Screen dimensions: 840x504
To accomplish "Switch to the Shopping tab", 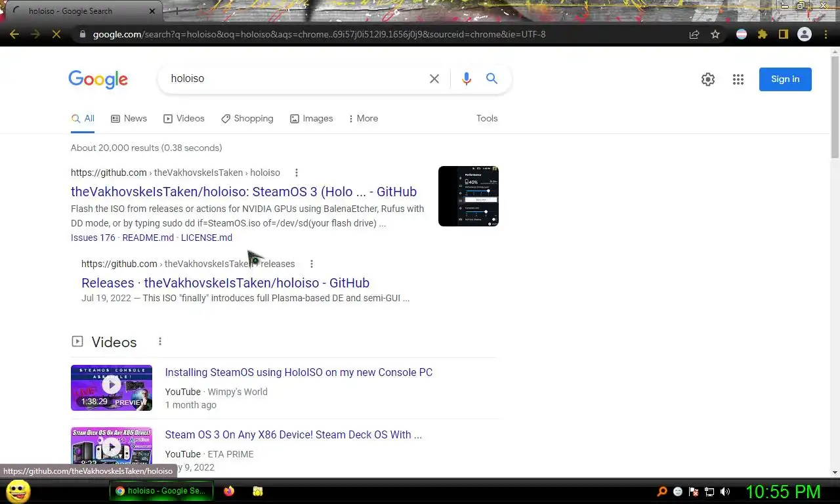I will point(247,119).
